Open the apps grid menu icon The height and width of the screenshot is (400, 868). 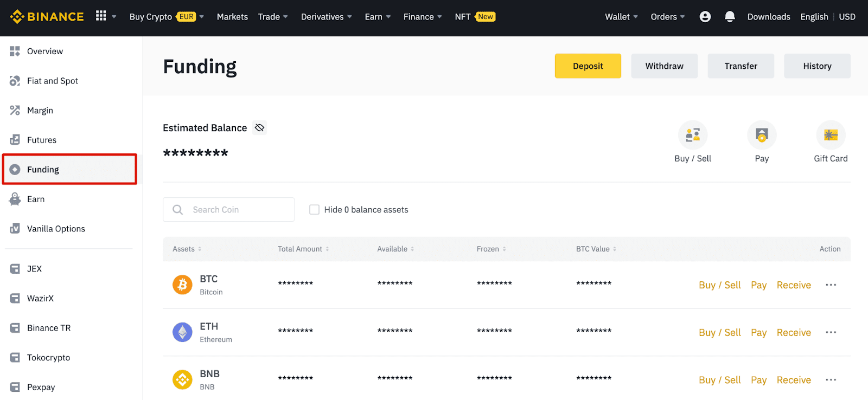pos(101,16)
